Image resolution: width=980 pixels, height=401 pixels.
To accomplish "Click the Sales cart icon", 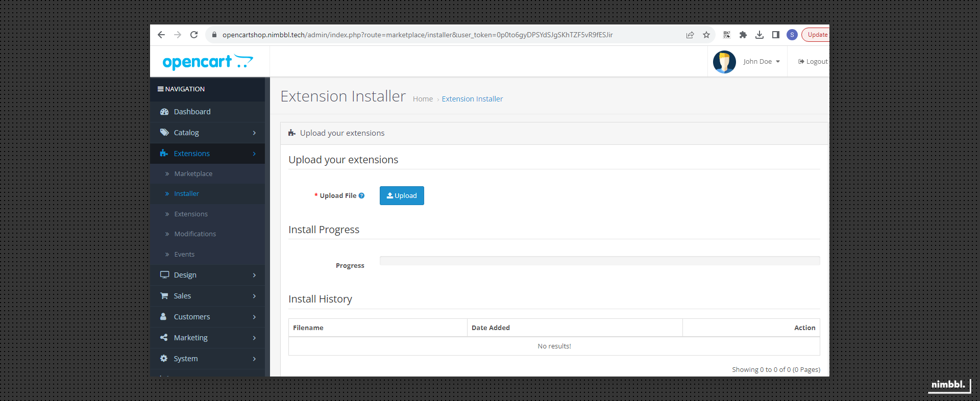I will [164, 295].
